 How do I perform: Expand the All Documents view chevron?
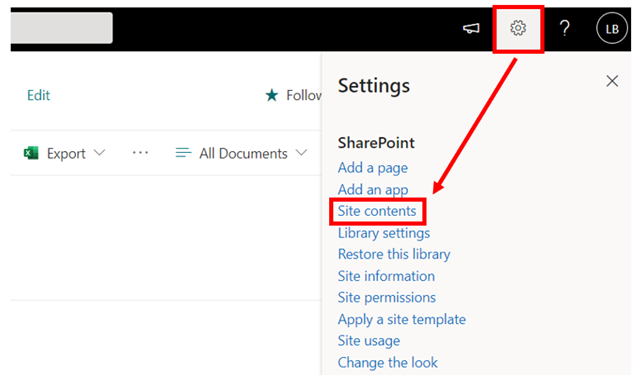(x=301, y=153)
